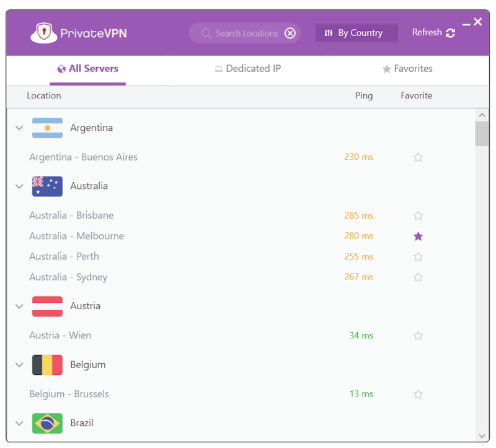Click the Australia flag icon
Viewport: 496px width, 448px height.
pyautogui.click(x=47, y=187)
